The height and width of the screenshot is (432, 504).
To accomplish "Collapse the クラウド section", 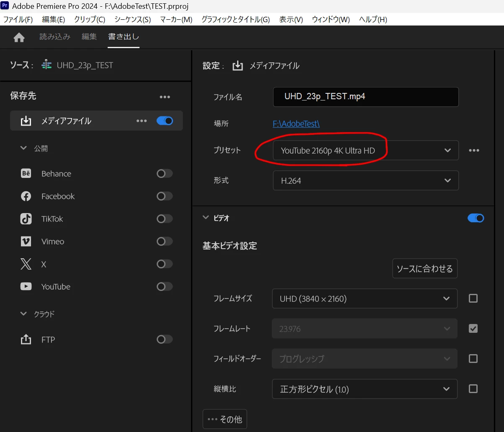I will coord(23,314).
